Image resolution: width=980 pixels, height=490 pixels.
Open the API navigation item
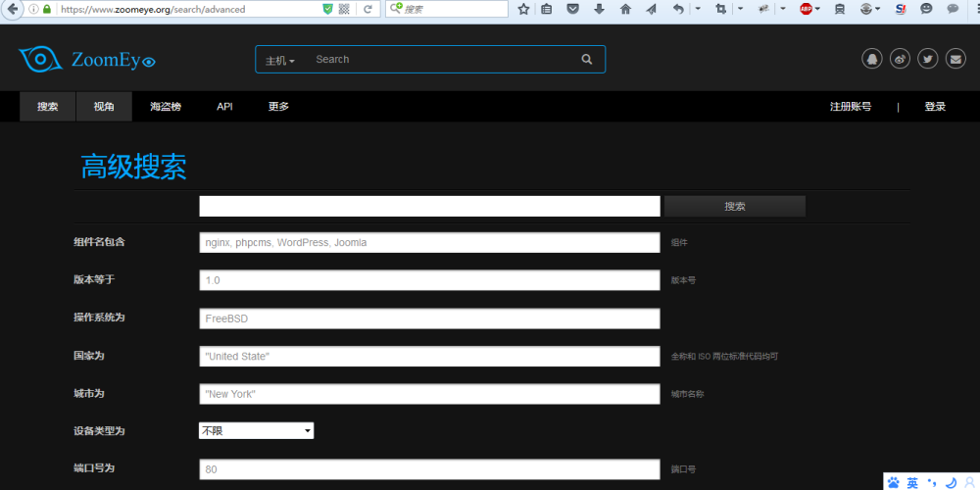coord(225,106)
